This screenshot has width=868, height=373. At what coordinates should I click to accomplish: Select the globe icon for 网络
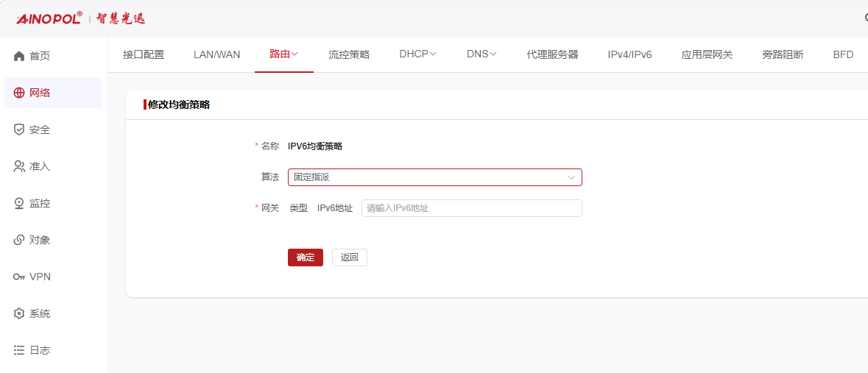point(19,93)
